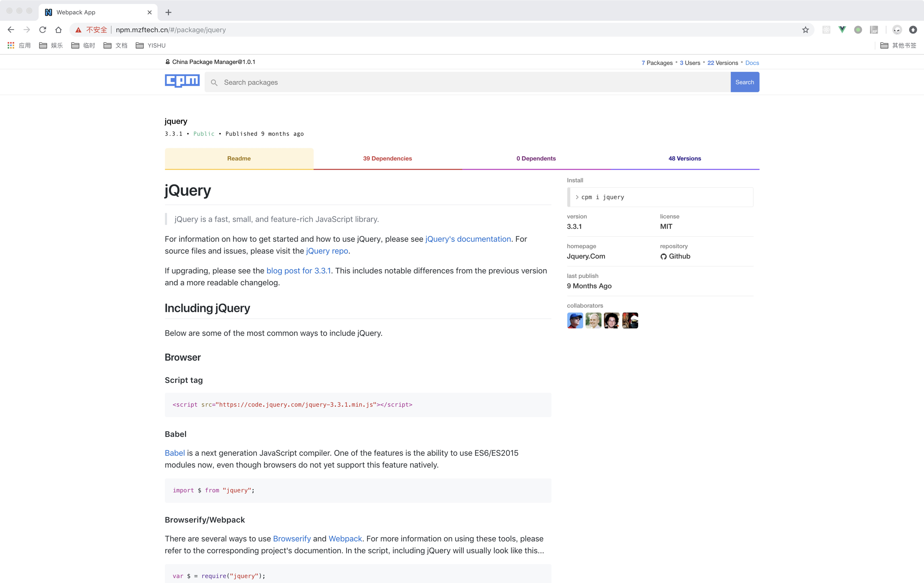924x583 pixels.
Task: Open the blog post for 3.3.1 link
Action: pyautogui.click(x=299, y=271)
